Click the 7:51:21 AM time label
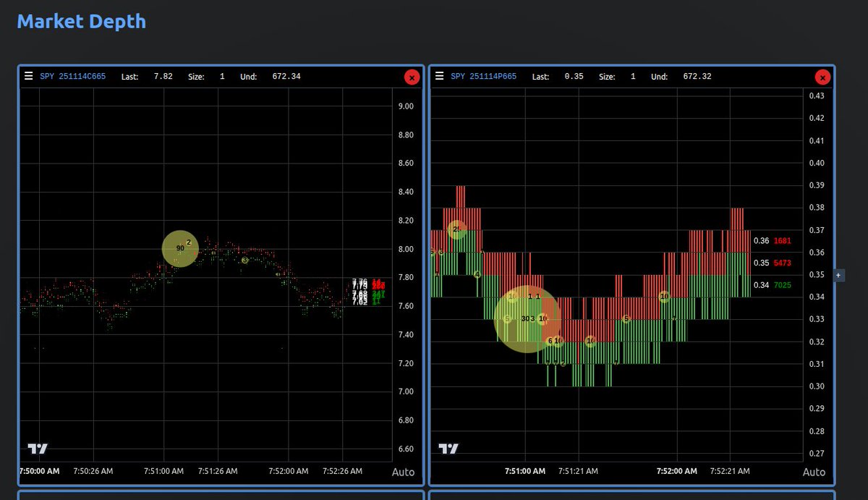Screen dimensions: 868x500 578,471
